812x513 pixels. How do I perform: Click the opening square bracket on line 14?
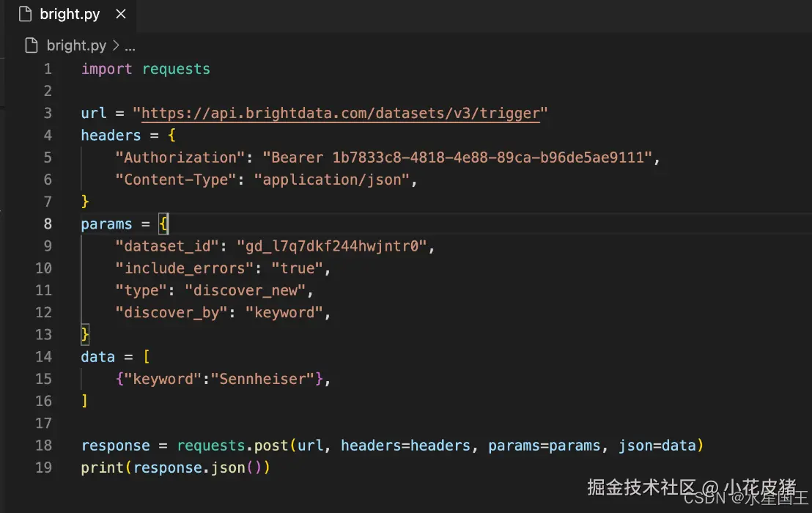coord(146,357)
